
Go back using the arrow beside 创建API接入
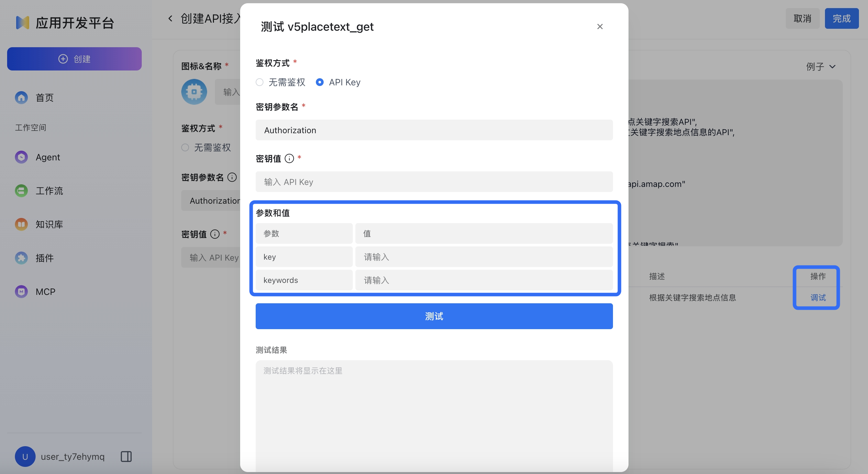(x=170, y=18)
